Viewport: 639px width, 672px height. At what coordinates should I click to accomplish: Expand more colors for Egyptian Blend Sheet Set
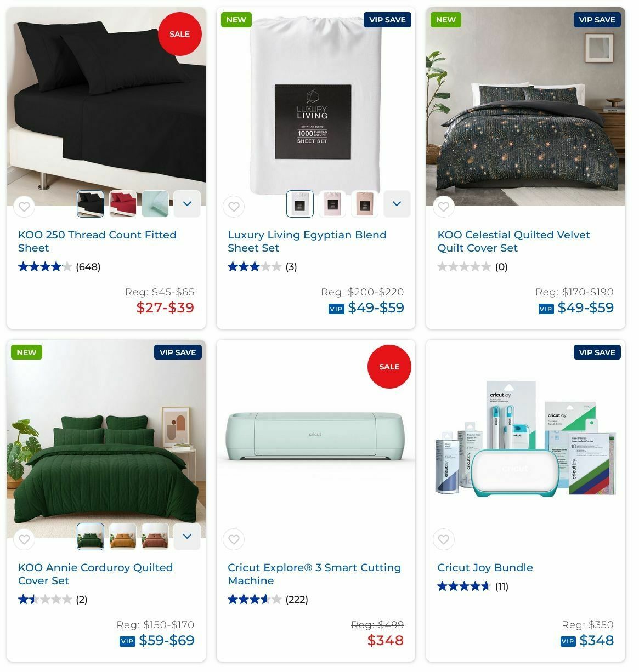pyautogui.click(x=397, y=204)
